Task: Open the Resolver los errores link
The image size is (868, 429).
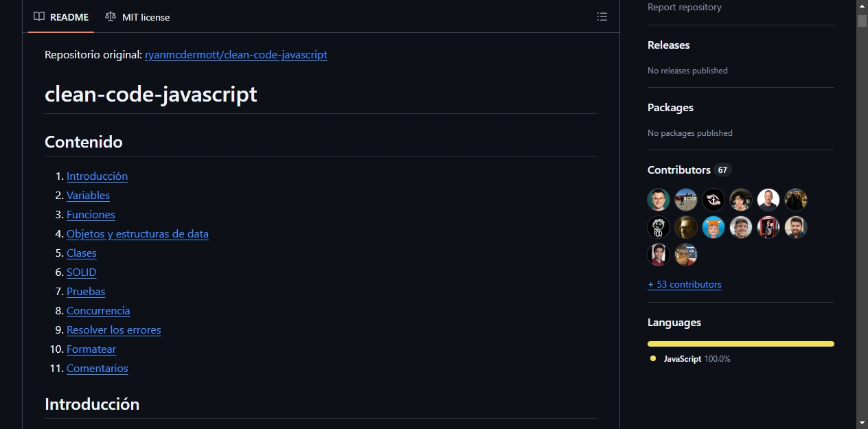Action: tap(114, 329)
